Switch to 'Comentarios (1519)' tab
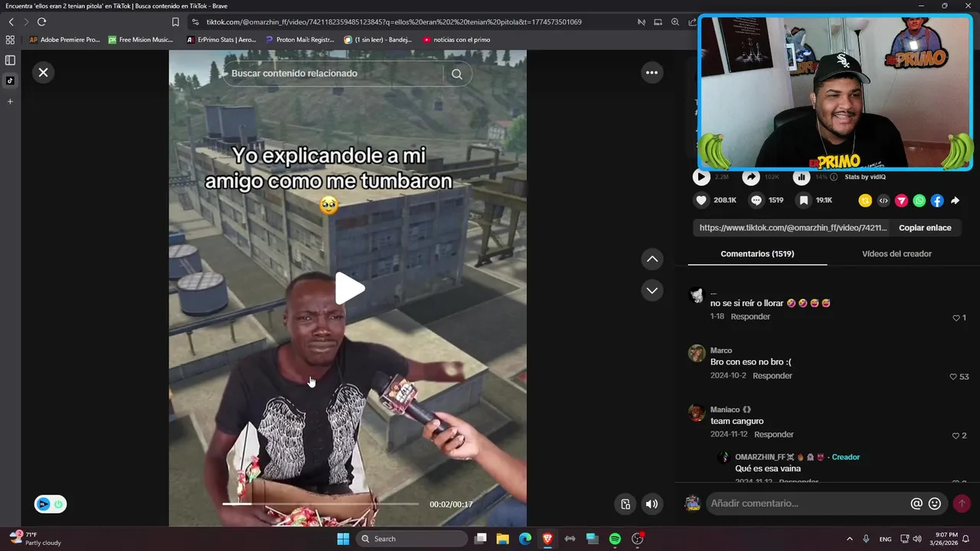Viewport: 980px width, 551px height. click(757, 254)
